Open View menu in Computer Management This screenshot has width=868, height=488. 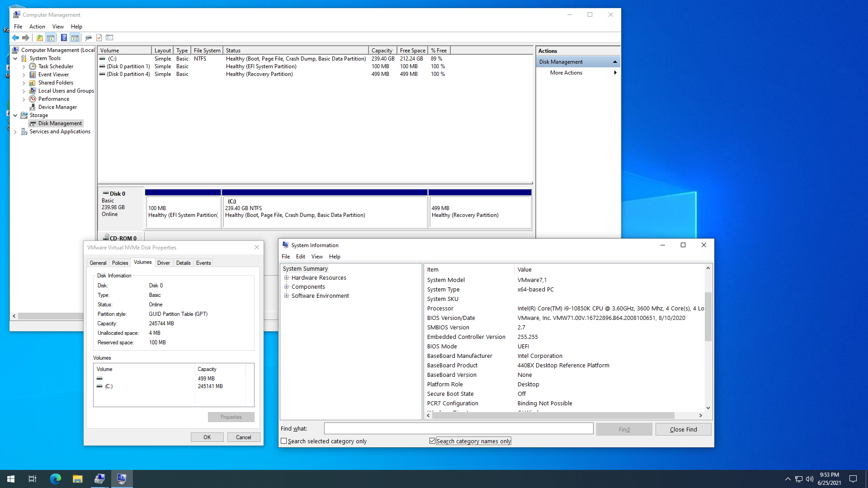pyautogui.click(x=58, y=27)
